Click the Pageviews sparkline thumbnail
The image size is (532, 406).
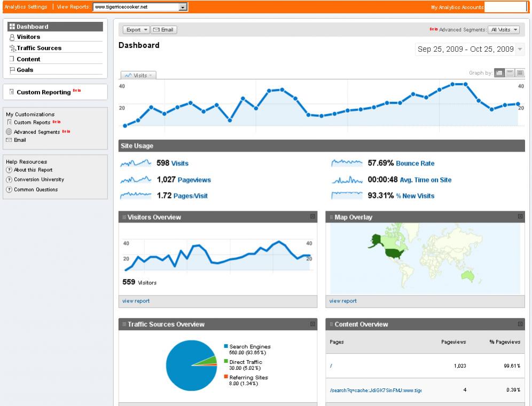[136, 180]
